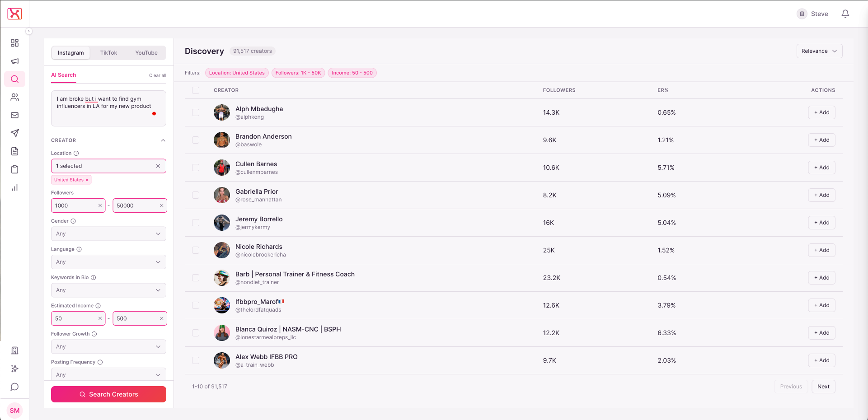Click Clear all filters link
The height and width of the screenshot is (420, 868).
pyautogui.click(x=158, y=75)
